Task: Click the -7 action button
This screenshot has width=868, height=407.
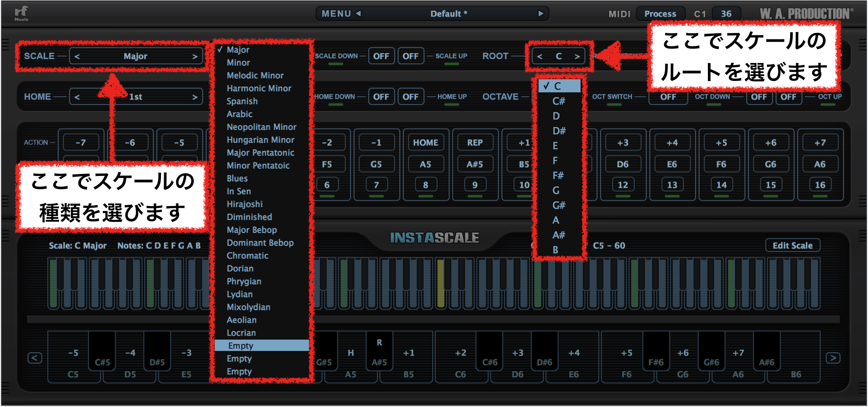Action: coord(80,143)
